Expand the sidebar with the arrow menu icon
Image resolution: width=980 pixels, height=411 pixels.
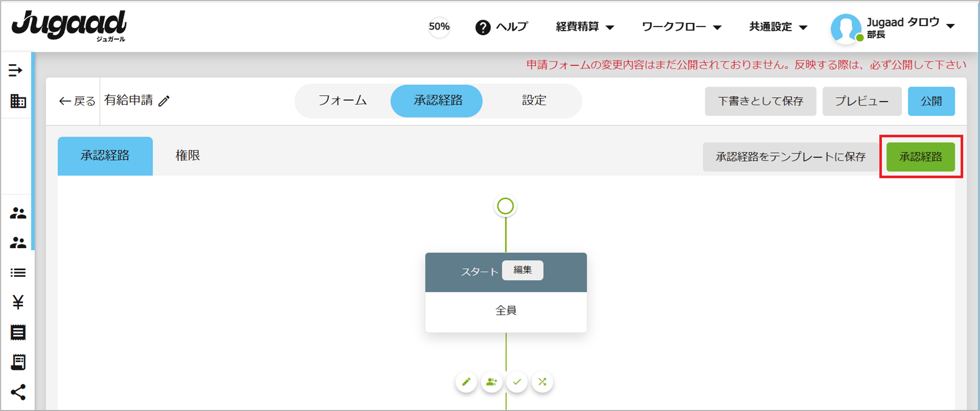coord(16,70)
